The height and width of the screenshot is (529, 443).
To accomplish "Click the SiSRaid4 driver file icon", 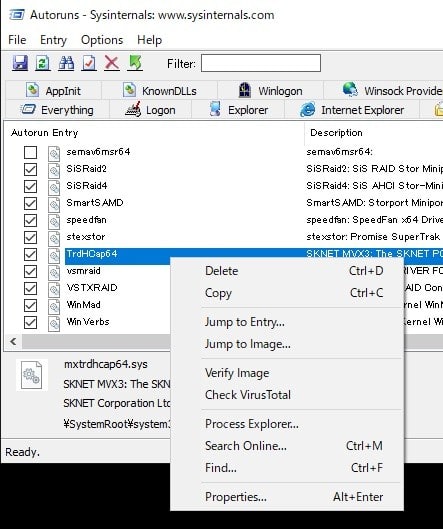I will [54, 187].
